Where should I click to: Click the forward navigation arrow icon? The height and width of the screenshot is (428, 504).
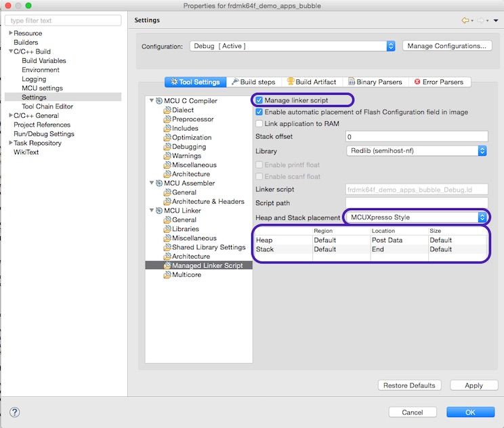[480, 20]
